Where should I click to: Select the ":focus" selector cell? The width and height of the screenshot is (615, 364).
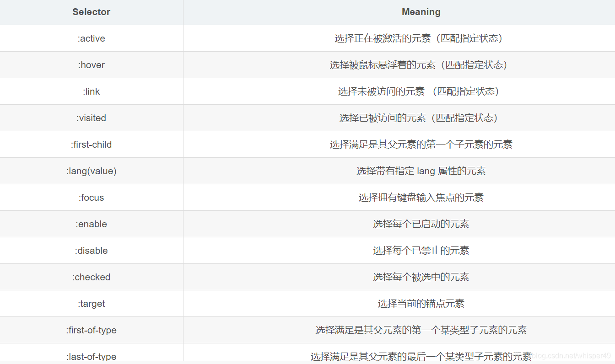pyautogui.click(x=92, y=198)
